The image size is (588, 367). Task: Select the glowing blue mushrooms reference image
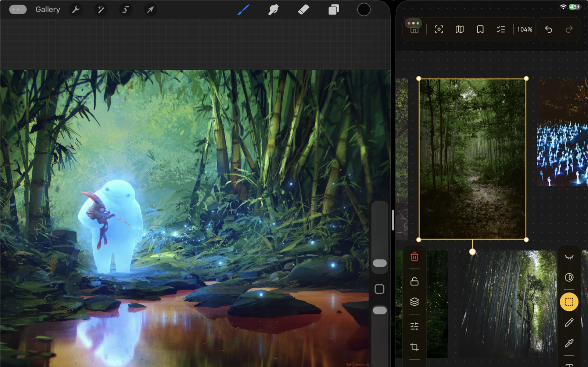point(562,132)
